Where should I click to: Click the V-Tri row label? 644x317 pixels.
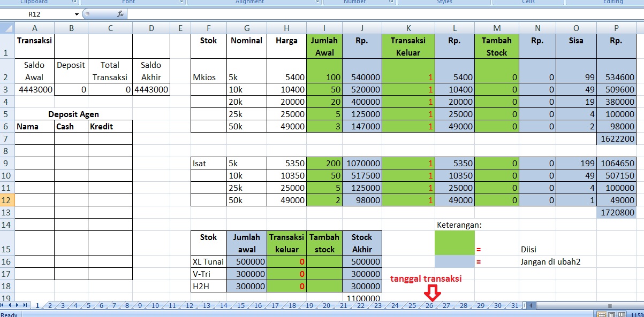tap(209, 274)
